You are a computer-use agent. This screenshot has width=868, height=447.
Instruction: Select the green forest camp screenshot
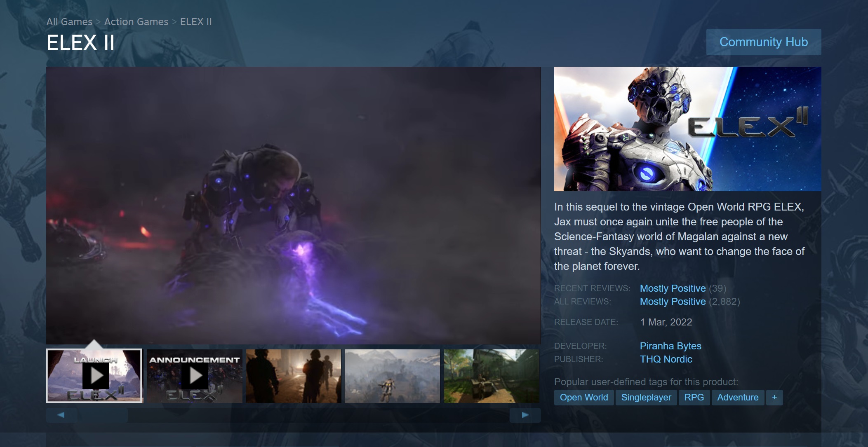[x=491, y=376]
